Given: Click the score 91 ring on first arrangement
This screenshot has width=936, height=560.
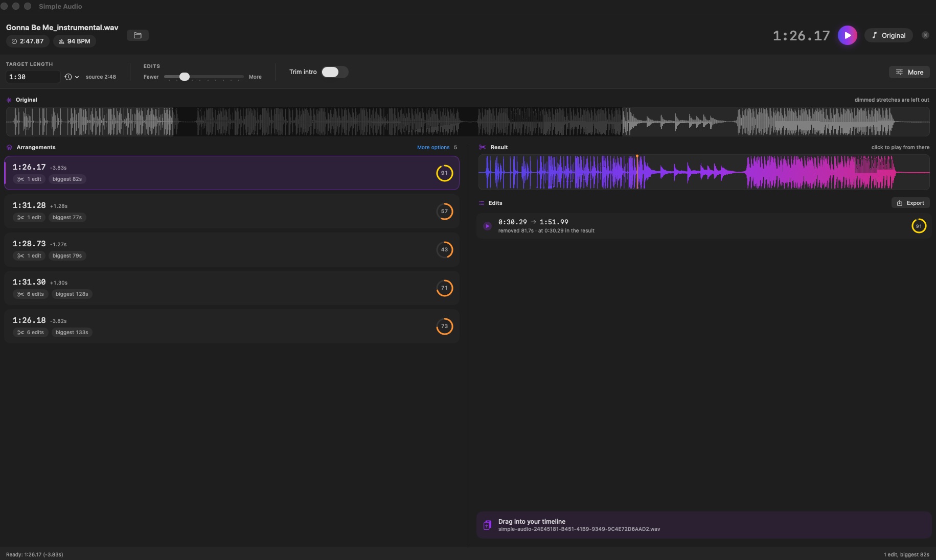Looking at the screenshot, I should 444,173.
